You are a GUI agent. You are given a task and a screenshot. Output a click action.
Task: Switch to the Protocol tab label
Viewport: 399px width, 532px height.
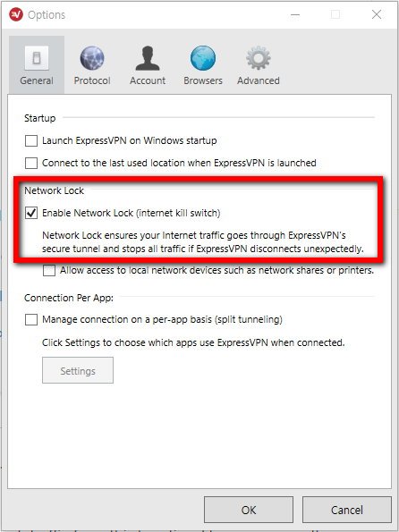click(x=92, y=80)
